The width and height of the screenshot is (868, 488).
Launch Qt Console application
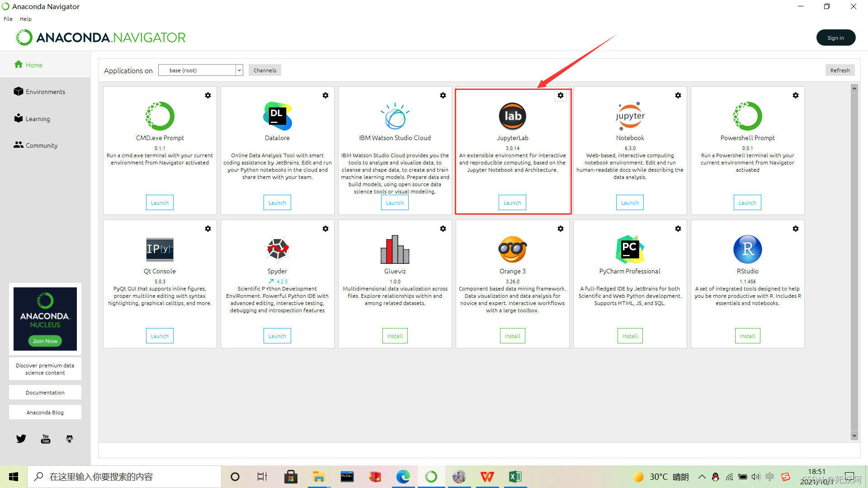pos(159,335)
